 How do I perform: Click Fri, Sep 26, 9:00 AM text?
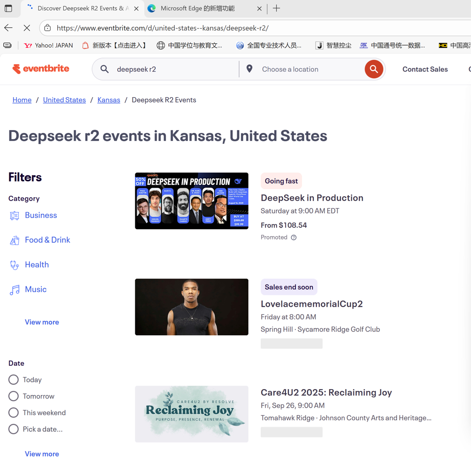click(x=293, y=405)
